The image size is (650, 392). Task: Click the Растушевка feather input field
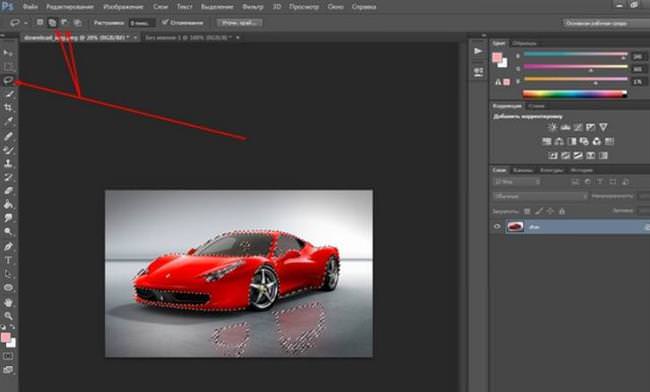pyautogui.click(x=142, y=23)
